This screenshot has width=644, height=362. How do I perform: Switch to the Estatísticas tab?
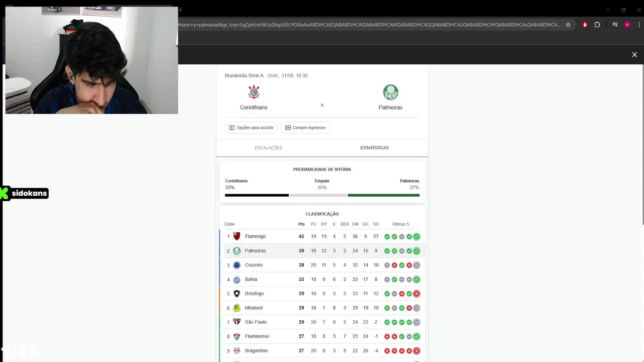tap(375, 148)
